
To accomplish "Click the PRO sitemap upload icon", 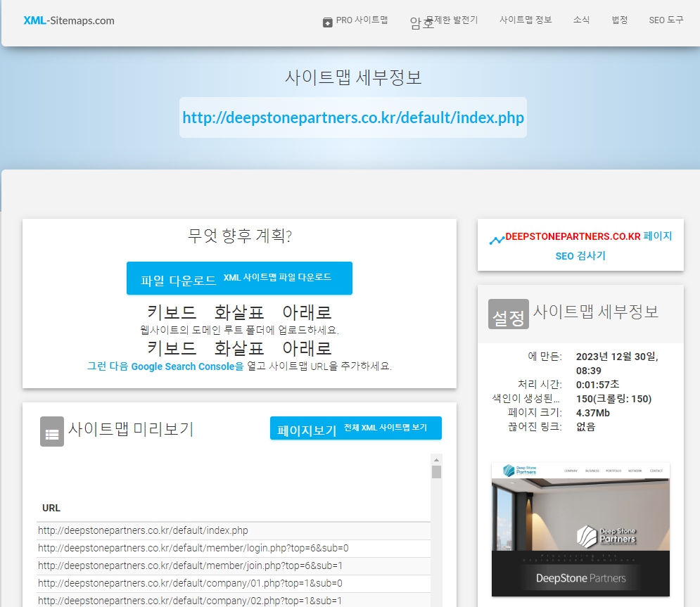I will (327, 22).
